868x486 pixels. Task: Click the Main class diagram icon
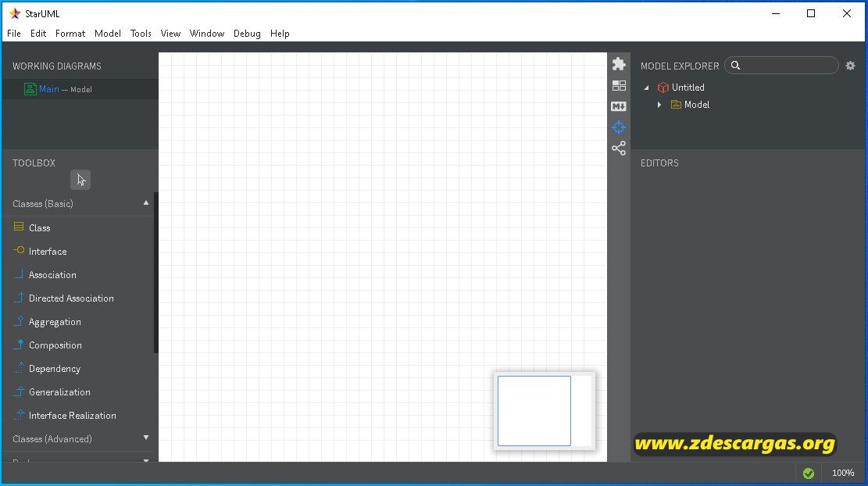click(30, 89)
